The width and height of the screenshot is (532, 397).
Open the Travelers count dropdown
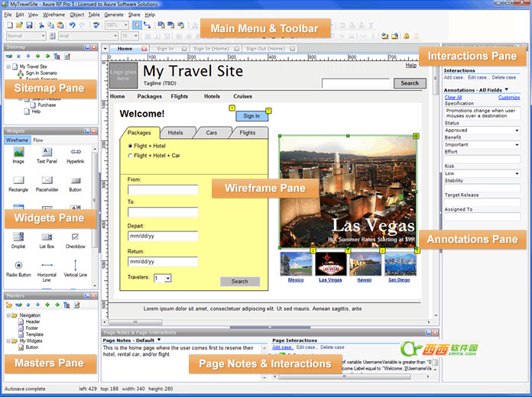pyautogui.click(x=162, y=279)
